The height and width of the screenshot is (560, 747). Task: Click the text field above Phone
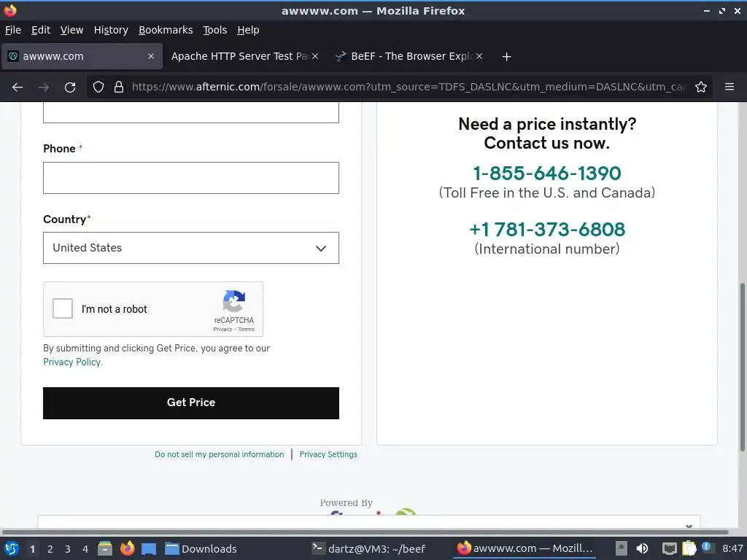click(x=191, y=112)
